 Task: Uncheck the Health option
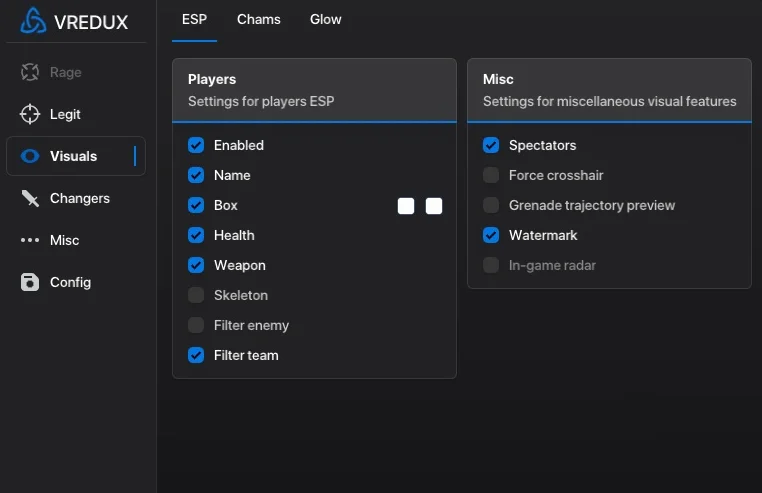coord(196,235)
